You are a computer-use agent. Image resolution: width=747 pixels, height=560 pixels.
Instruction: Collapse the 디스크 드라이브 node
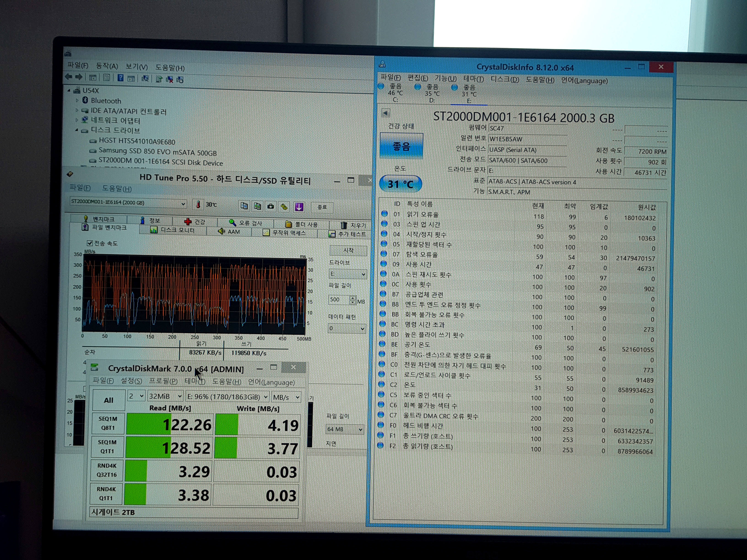(77, 130)
